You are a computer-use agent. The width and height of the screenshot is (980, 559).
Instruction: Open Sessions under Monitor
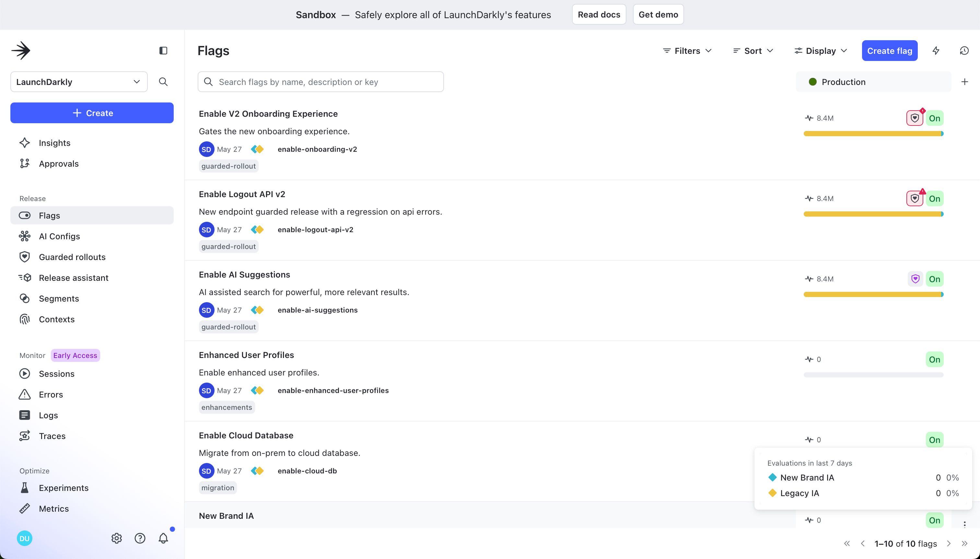pos(92,374)
